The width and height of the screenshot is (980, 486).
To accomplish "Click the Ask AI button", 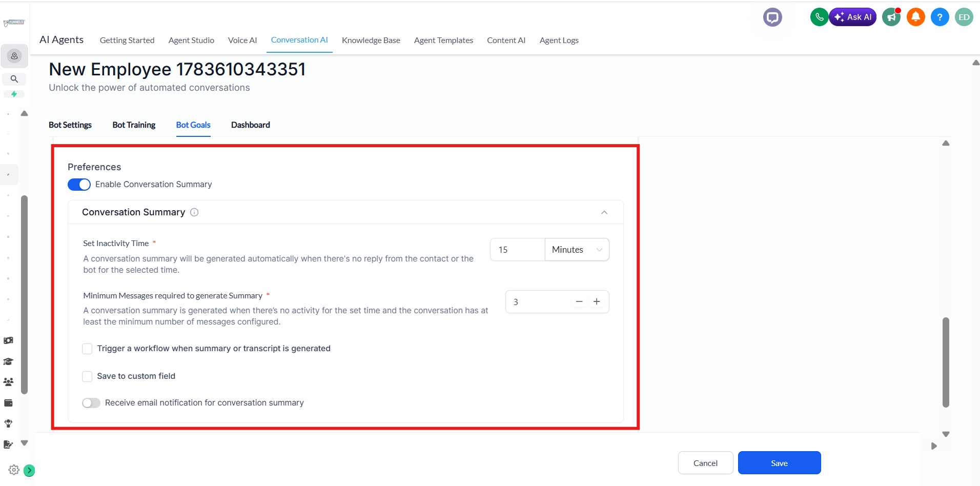I will tap(853, 17).
